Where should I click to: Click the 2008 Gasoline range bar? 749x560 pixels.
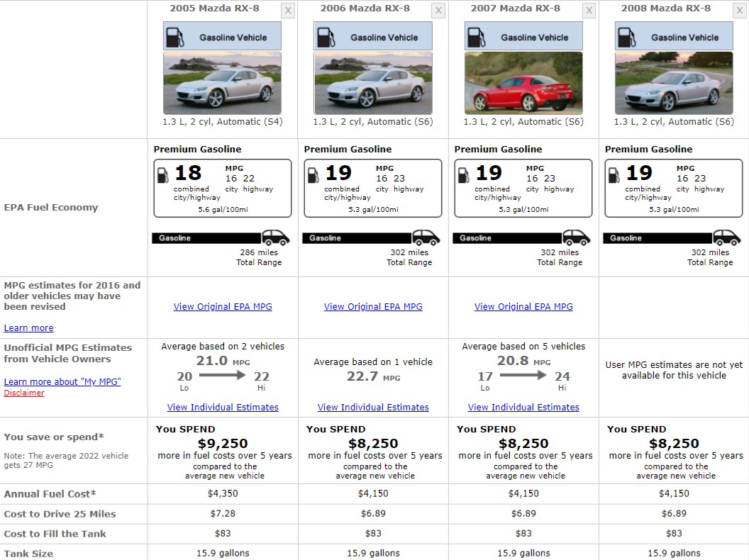point(658,237)
